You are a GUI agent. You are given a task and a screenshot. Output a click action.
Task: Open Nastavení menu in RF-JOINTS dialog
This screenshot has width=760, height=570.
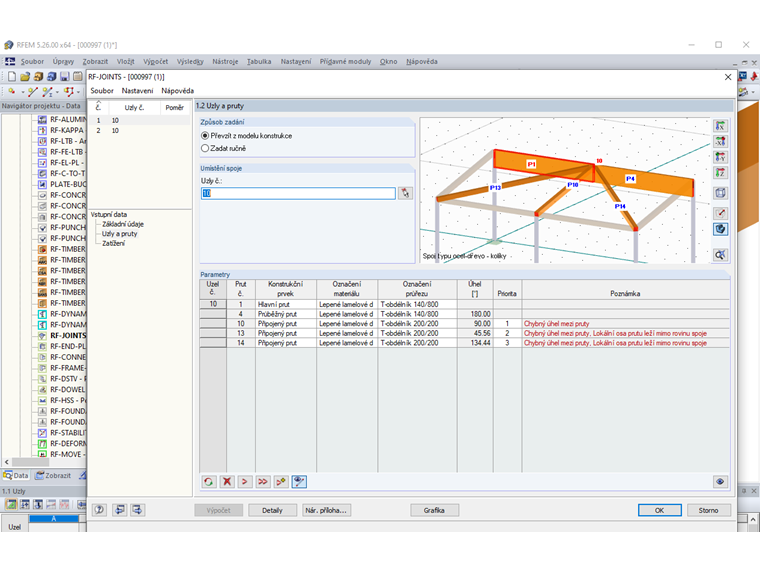pos(137,91)
